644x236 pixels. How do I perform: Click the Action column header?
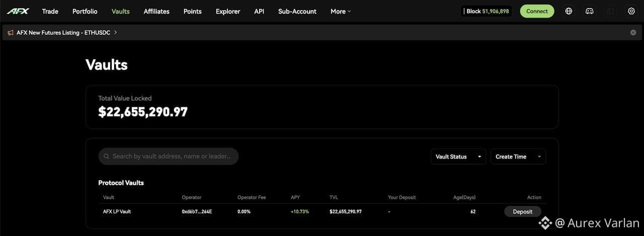[x=534, y=197]
